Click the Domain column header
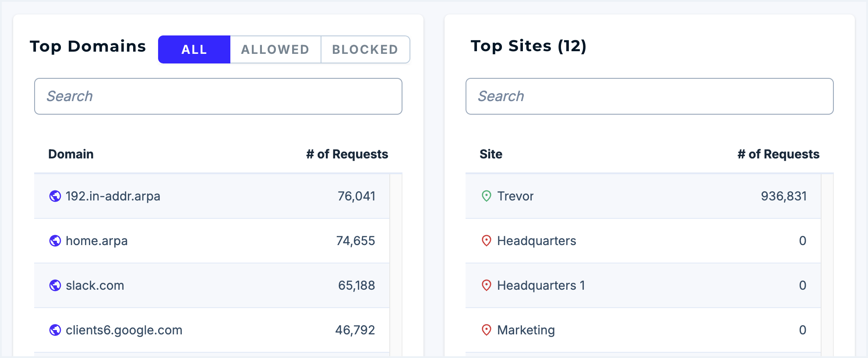The width and height of the screenshot is (868, 358). pyautogui.click(x=71, y=154)
